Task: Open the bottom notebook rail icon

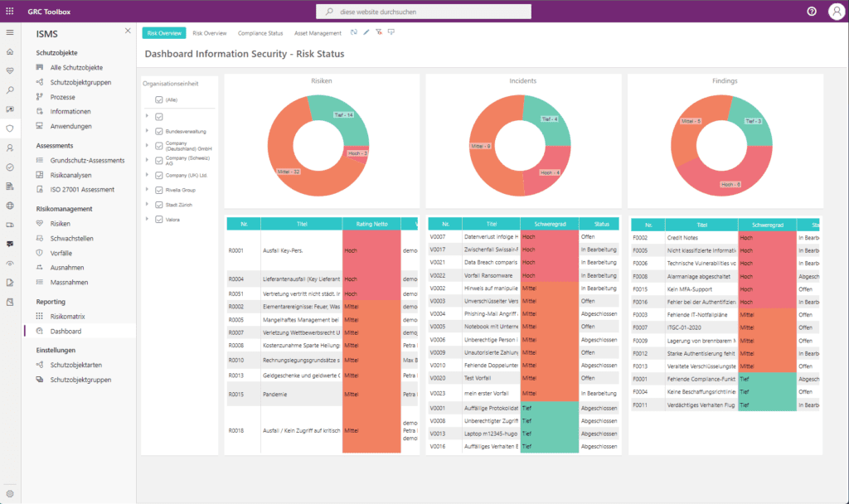Action: 10,302
